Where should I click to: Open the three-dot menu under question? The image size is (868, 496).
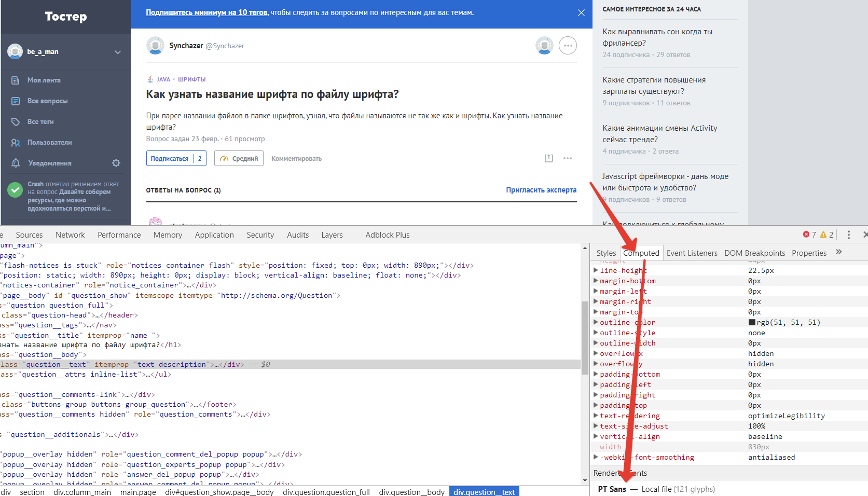coord(568,158)
